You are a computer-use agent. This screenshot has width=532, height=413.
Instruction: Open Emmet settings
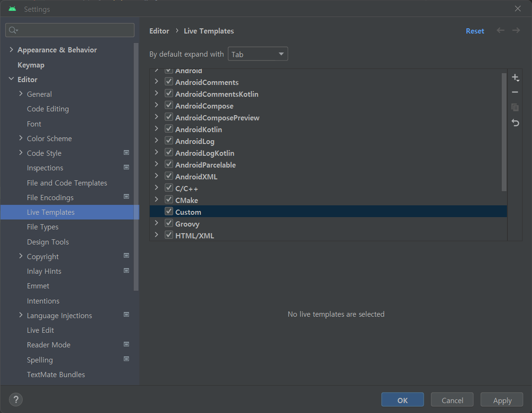pyautogui.click(x=38, y=286)
